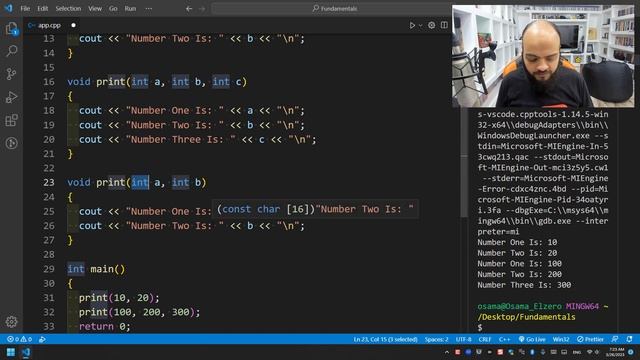The image size is (640, 360).
Task: Click Ln 23, Col 15 status entry
Action: pyautogui.click(x=385, y=339)
